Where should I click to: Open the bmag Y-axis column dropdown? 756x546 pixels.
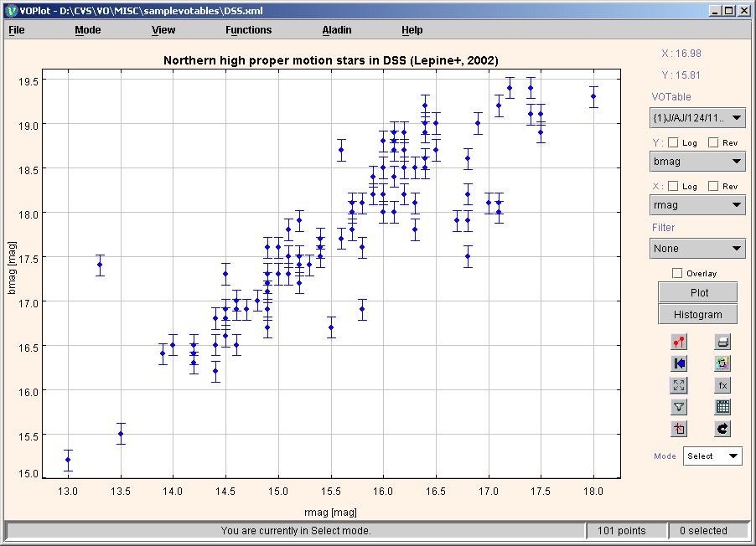pyautogui.click(x=697, y=162)
